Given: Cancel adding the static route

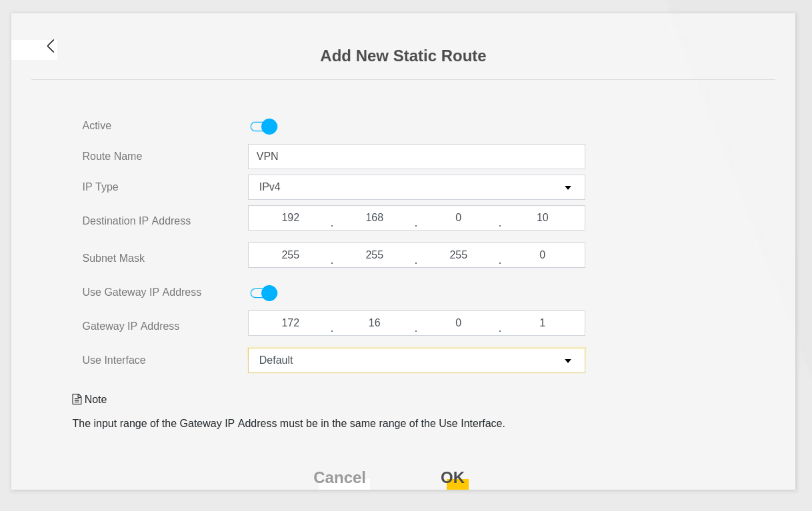Looking at the screenshot, I should [x=340, y=478].
